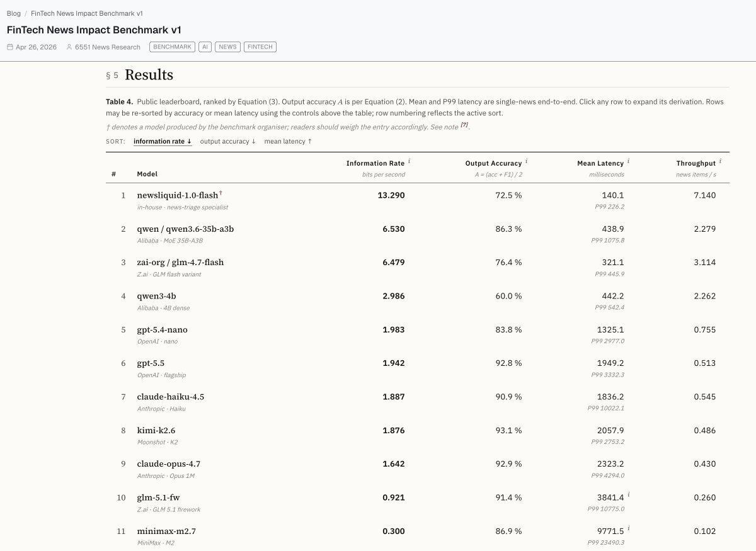The height and width of the screenshot is (551, 756).
Task: Click the author person icon
Action: [x=69, y=47]
